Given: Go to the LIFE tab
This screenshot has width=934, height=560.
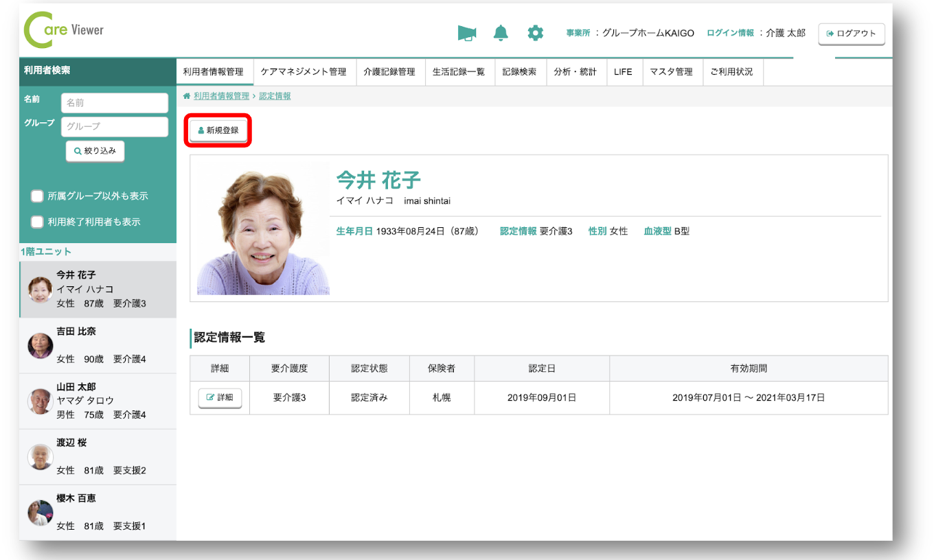Looking at the screenshot, I should [x=623, y=72].
